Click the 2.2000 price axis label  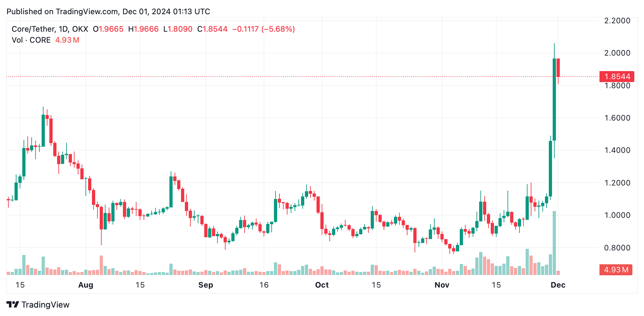coord(617,21)
